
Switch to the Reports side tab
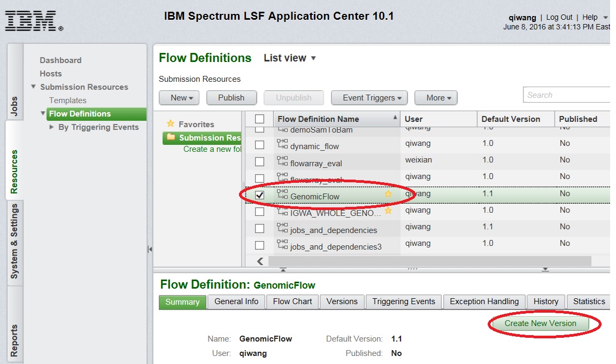point(14,325)
